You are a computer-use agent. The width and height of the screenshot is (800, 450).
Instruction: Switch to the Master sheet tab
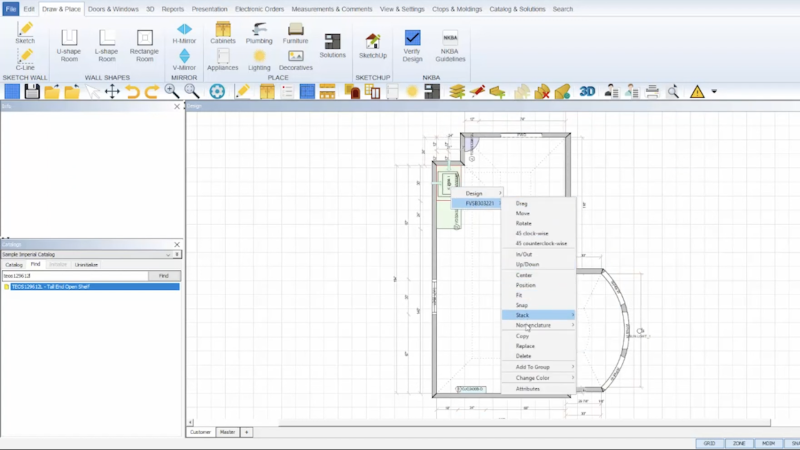(227, 432)
